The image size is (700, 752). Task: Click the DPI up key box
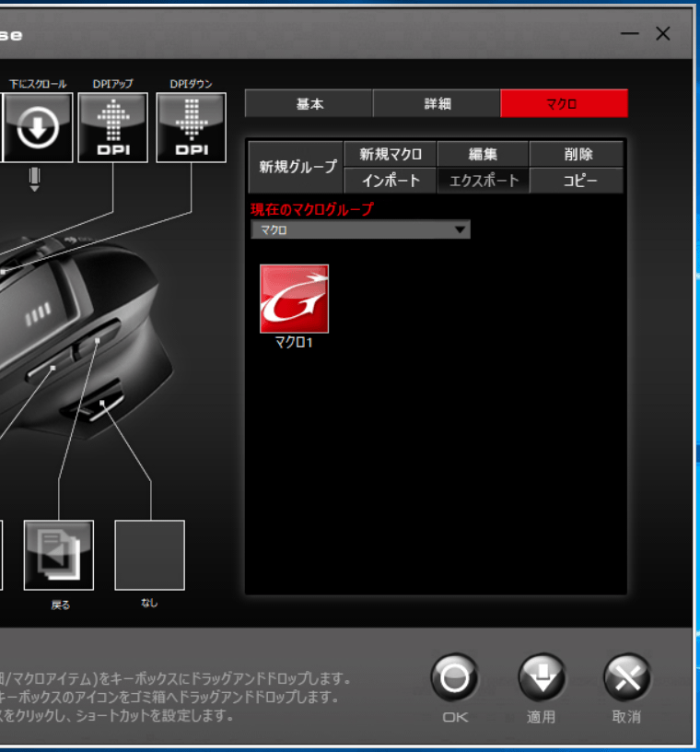112,127
